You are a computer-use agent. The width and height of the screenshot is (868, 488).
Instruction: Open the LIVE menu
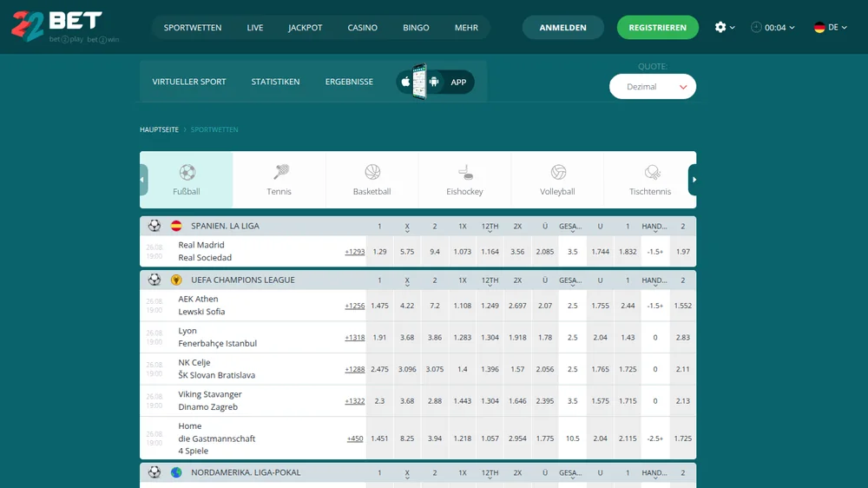pos(254,28)
